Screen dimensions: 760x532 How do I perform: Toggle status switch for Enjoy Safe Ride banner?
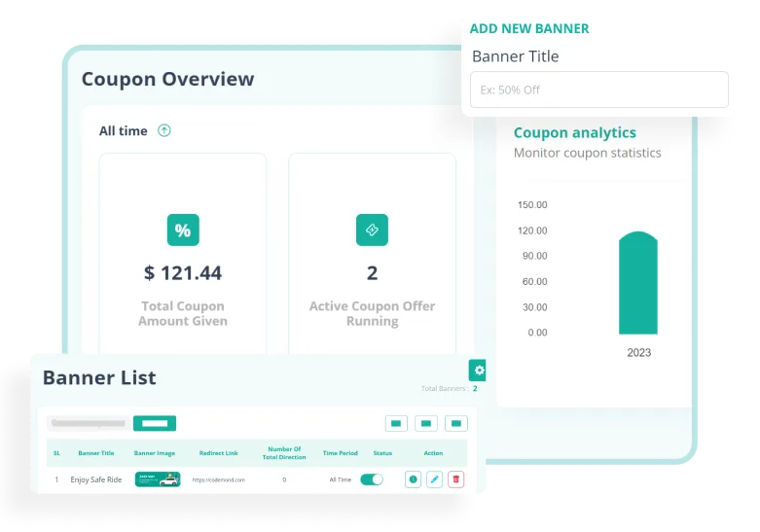[372, 479]
